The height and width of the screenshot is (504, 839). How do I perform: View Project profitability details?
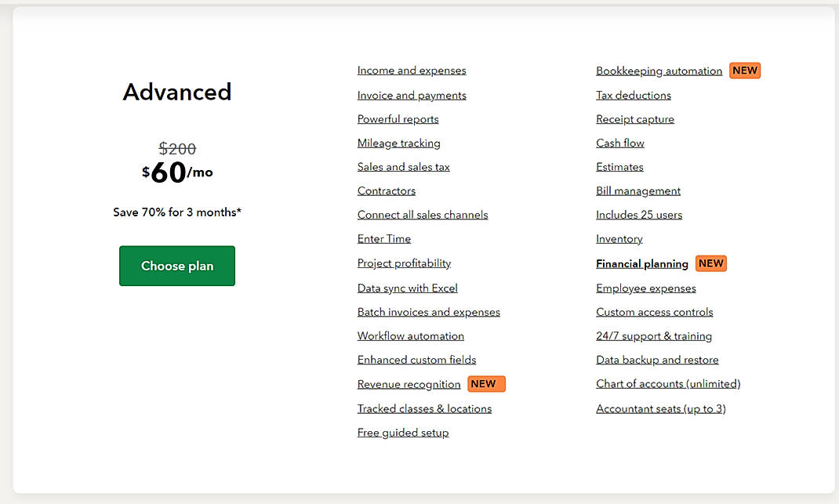click(x=404, y=263)
